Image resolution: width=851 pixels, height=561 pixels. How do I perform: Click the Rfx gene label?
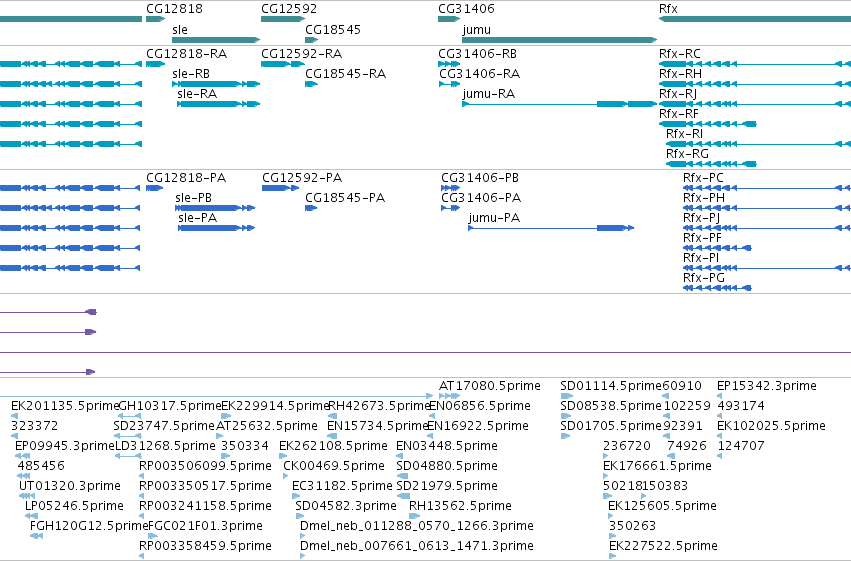pos(668,9)
